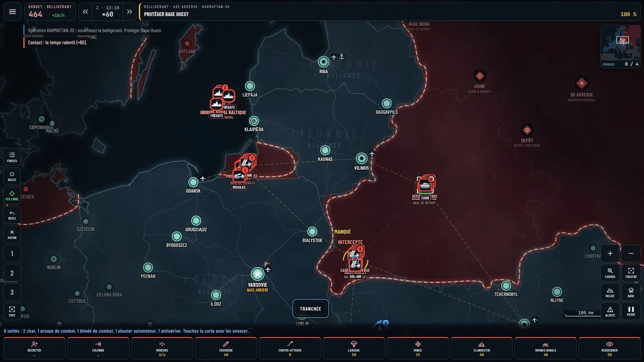The width and height of the screenshot is (644, 362).
Task: Click the minimap thumbnail
Action: [620, 43]
